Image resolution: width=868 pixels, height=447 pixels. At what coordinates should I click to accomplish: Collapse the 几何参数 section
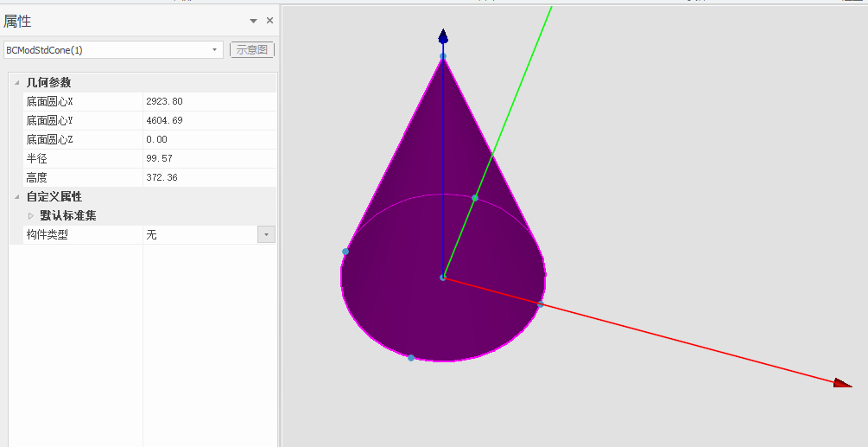tap(16, 83)
